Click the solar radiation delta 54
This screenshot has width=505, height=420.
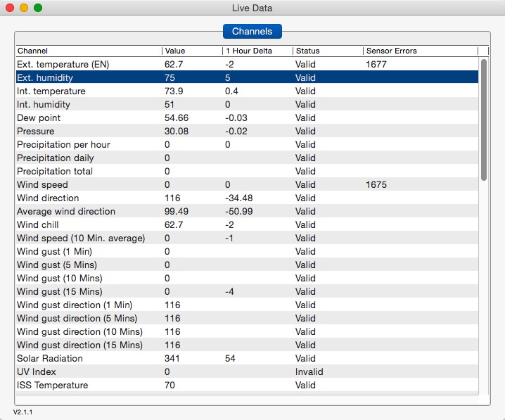pos(230,359)
